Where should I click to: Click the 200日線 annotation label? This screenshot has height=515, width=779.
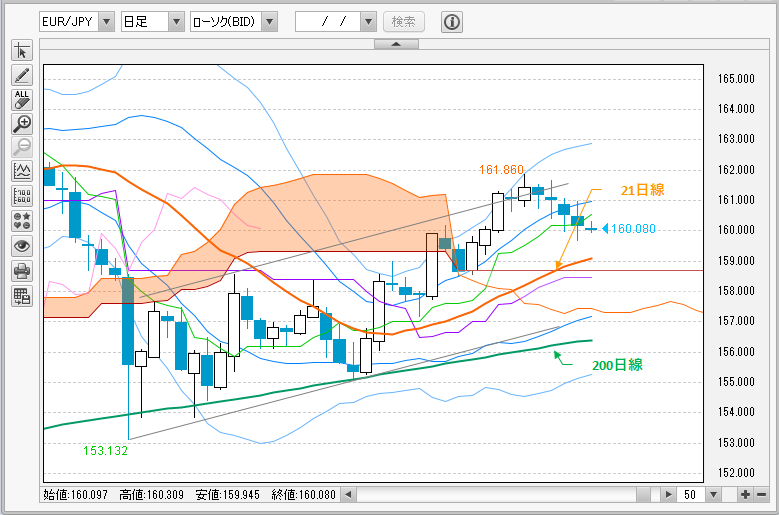(x=617, y=365)
